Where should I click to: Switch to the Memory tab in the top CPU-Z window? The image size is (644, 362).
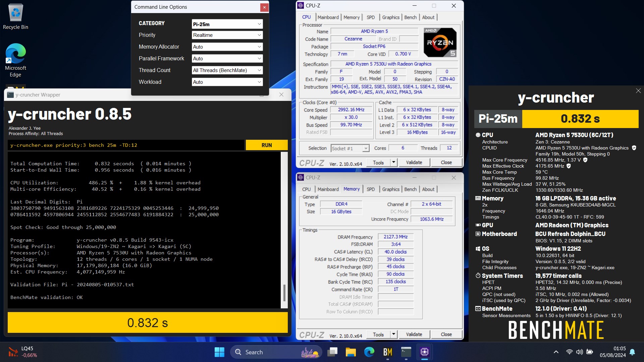(351, 17)
